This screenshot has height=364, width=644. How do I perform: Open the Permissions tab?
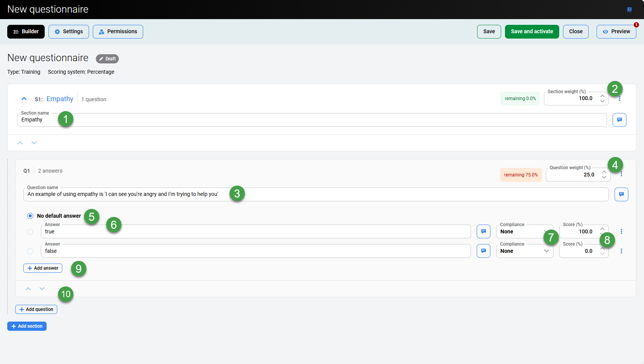point(118,32)
